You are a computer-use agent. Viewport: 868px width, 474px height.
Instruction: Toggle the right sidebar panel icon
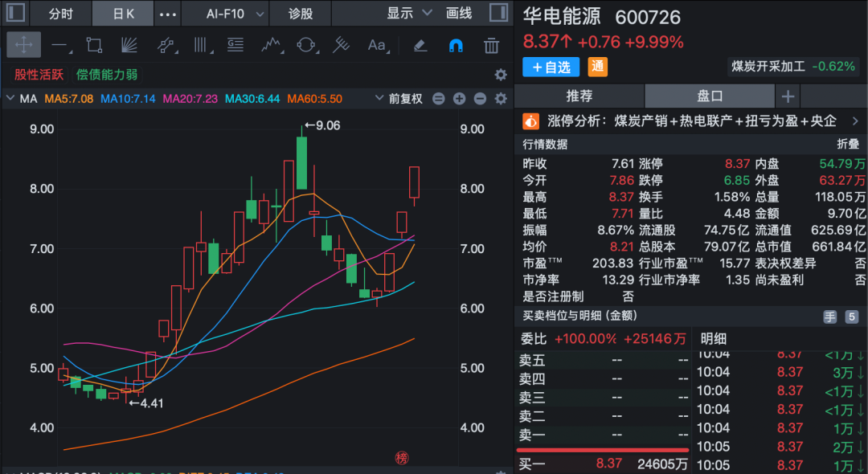pos(499,13)
